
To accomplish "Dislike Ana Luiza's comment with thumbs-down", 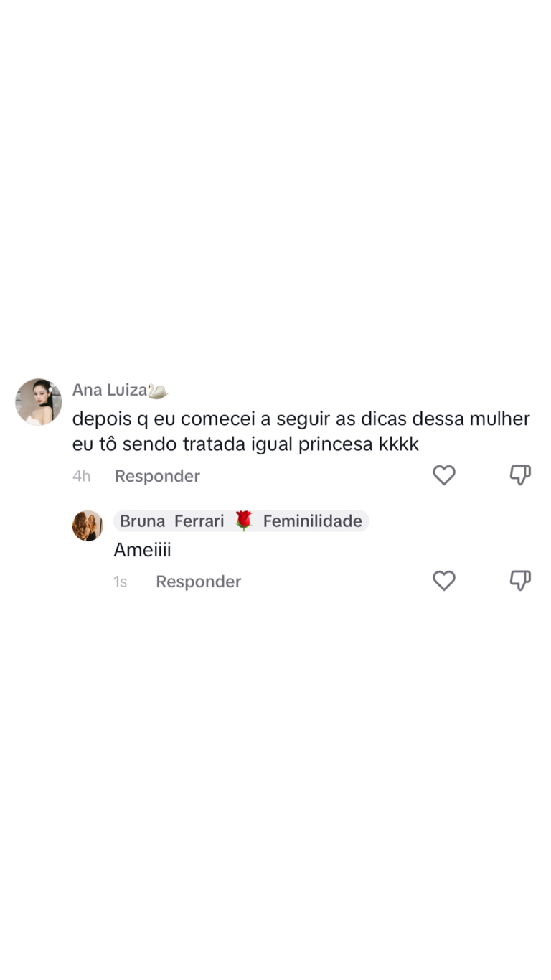I will (520, 475).
